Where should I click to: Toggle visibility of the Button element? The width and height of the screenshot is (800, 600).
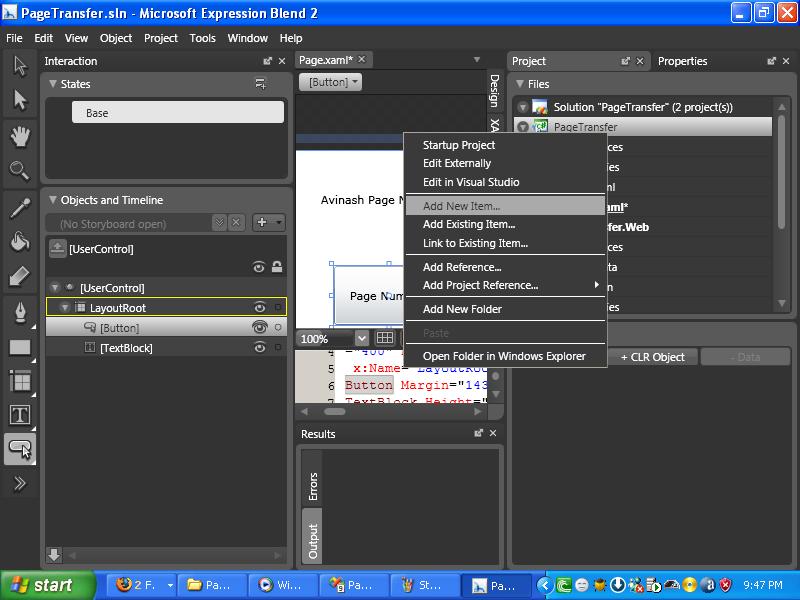click(260, 327)
